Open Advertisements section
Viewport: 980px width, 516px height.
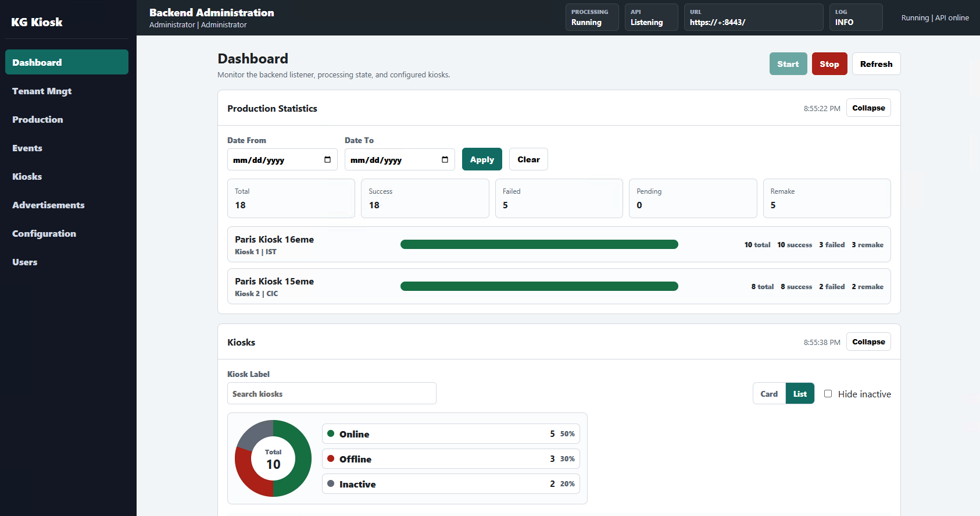(67, 205)
